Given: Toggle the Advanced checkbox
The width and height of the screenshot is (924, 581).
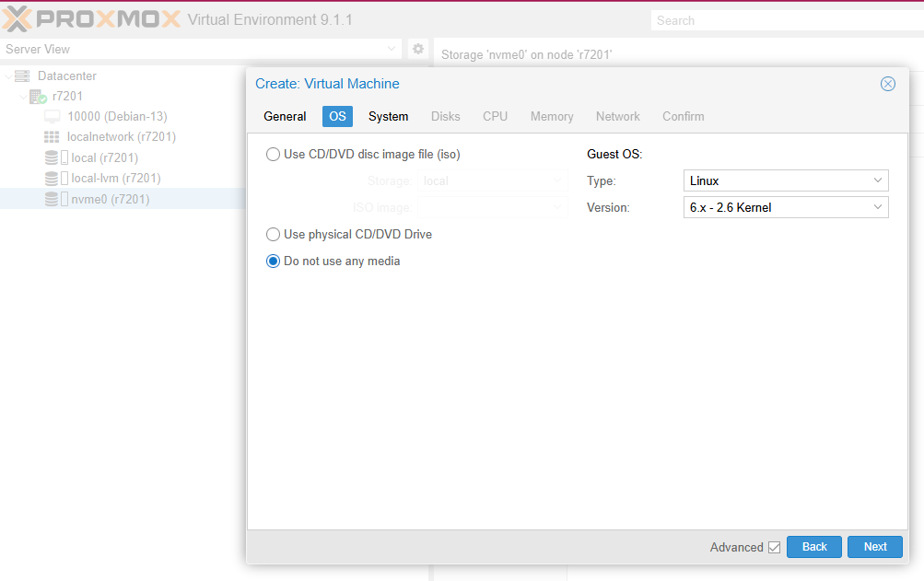Looking at the screenshot, I should (x=774, y=548).
